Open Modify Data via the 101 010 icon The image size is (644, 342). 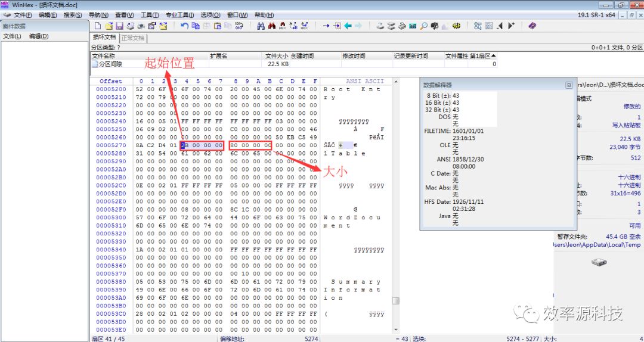239,26
